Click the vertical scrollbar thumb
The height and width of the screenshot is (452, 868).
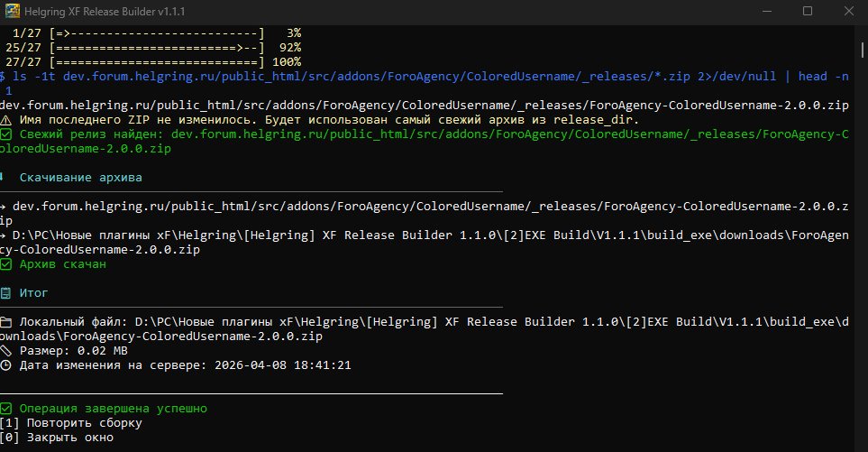tap(863, 50)
